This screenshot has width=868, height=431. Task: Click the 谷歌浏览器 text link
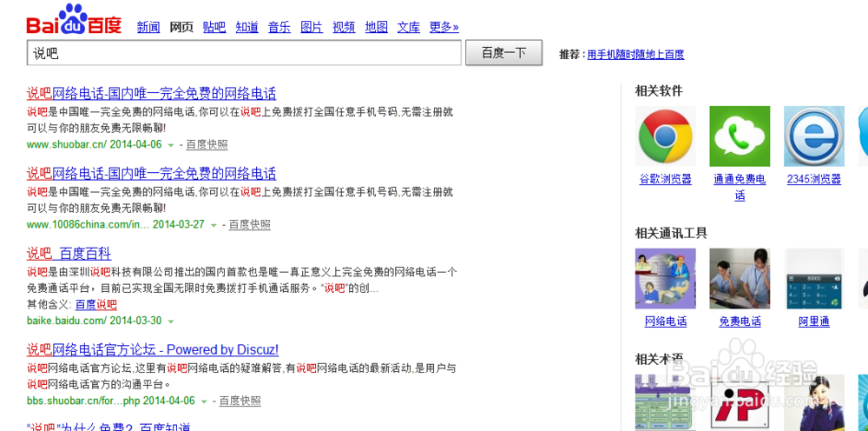point(666,179)
